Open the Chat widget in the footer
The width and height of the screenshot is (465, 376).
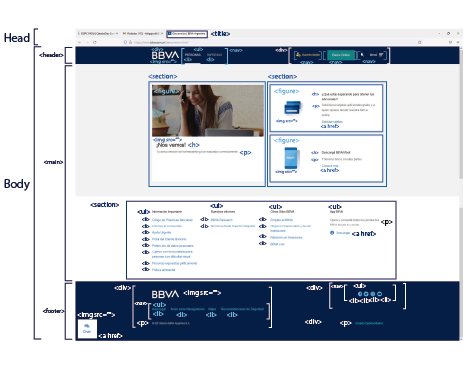(87, 329)
